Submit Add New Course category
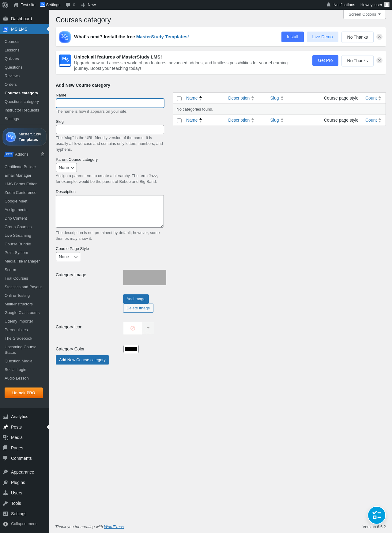The width and height of the screenshot is (392, 533). tap(82, 360)
